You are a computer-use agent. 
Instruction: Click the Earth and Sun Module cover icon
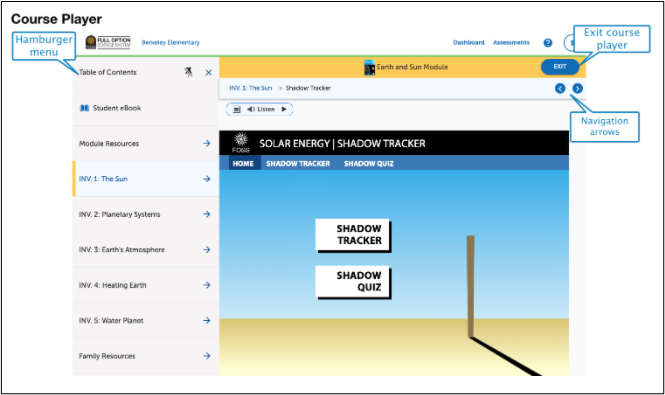369,67
